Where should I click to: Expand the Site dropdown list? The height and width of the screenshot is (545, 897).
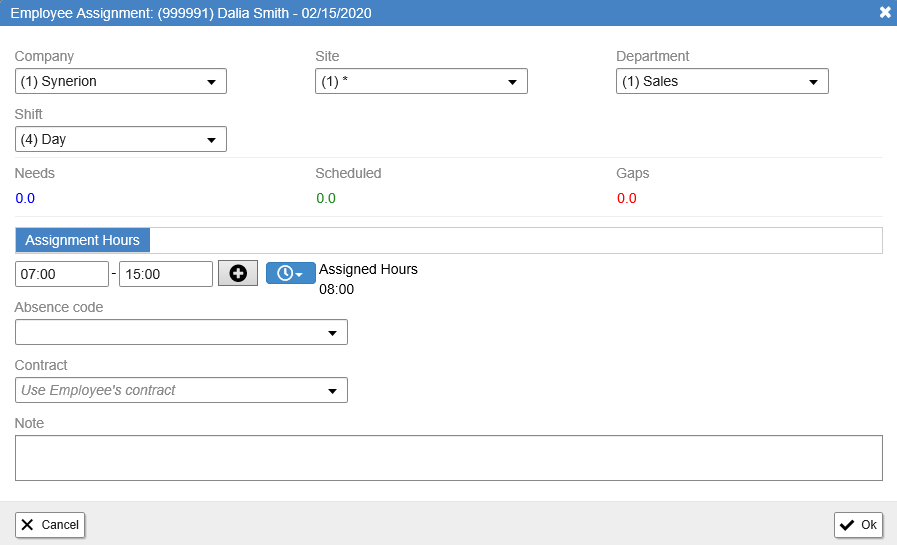pos(421,82)
